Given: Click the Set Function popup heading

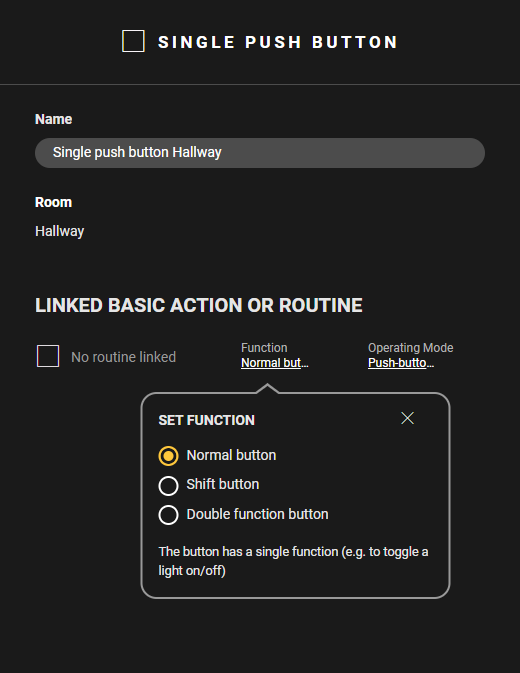Looking at the screenshot, I should [206, 420].
